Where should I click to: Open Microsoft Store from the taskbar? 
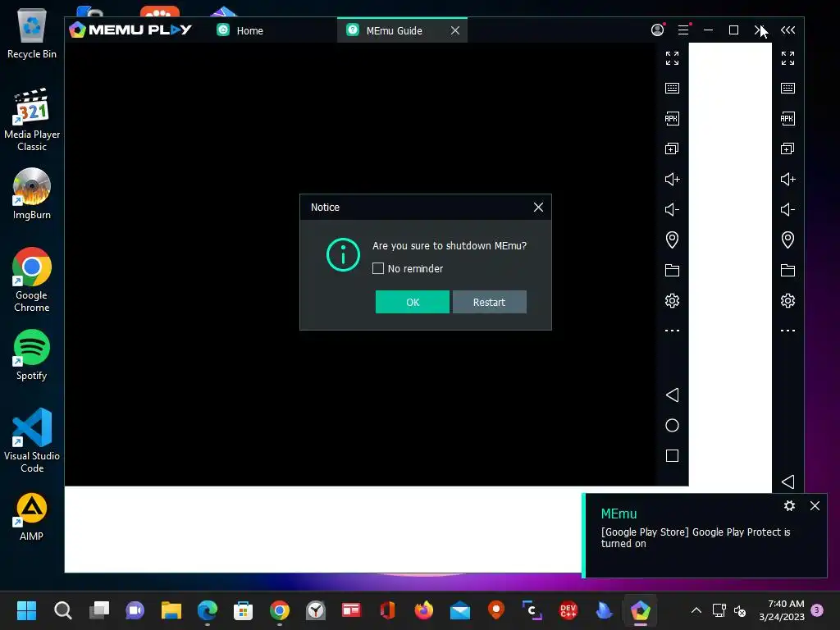click(243, 610)
